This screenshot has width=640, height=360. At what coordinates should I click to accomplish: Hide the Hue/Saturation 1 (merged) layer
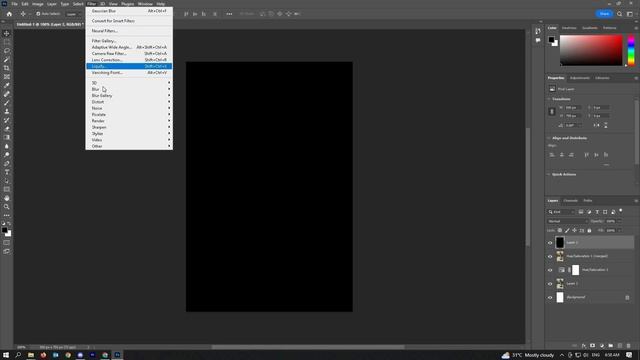tap(550, 257)
